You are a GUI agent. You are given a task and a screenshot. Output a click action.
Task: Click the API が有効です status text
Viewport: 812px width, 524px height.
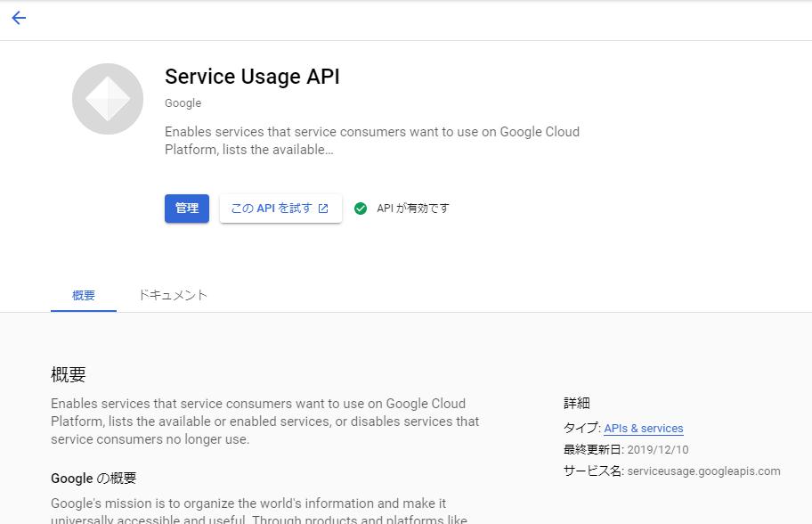coord(413,209)
